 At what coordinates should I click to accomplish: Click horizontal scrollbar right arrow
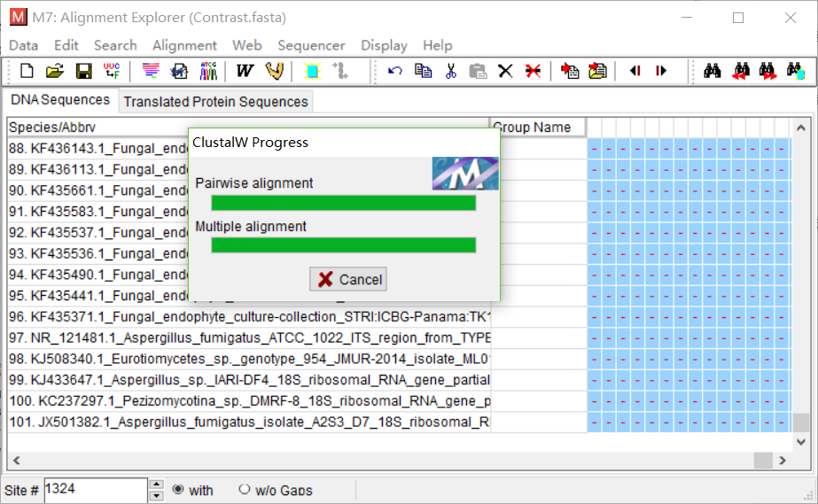click(x=782, y=461)
